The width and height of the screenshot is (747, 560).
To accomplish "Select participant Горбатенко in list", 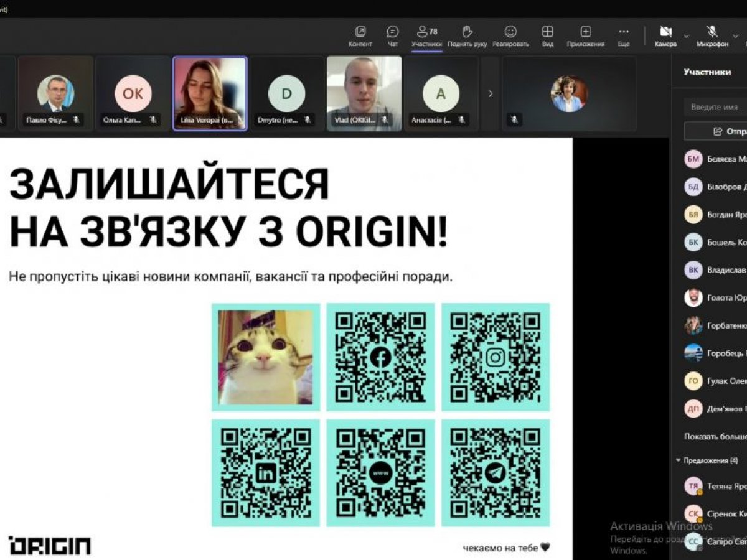I will (x=715, y=325).
